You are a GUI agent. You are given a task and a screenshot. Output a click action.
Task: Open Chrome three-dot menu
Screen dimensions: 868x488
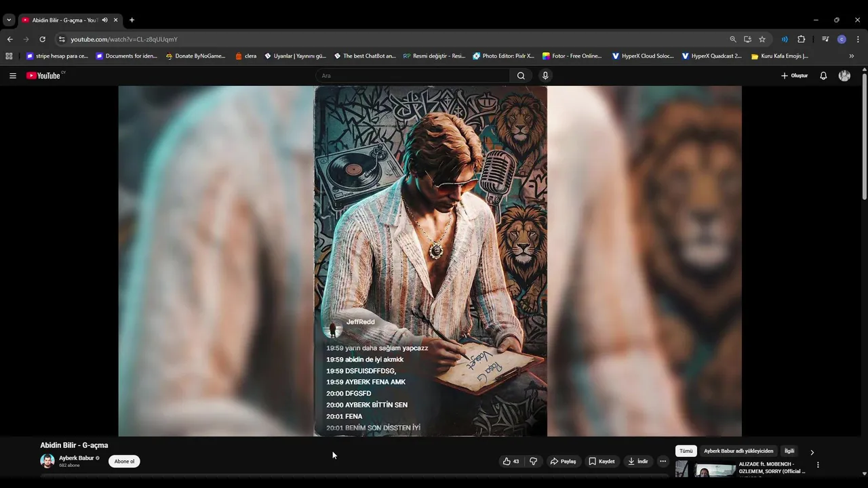858,39
